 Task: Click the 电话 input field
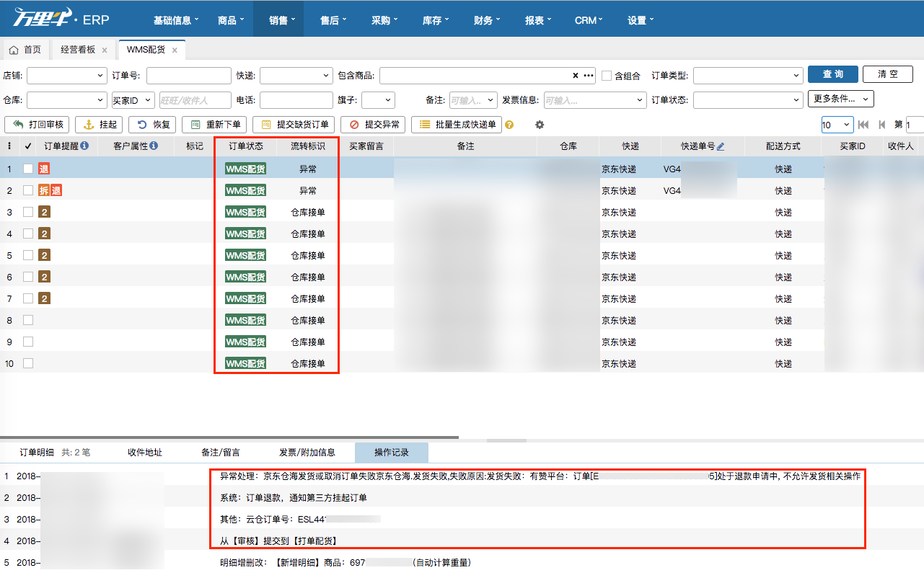pyautogui.click(x=296, y=100)
